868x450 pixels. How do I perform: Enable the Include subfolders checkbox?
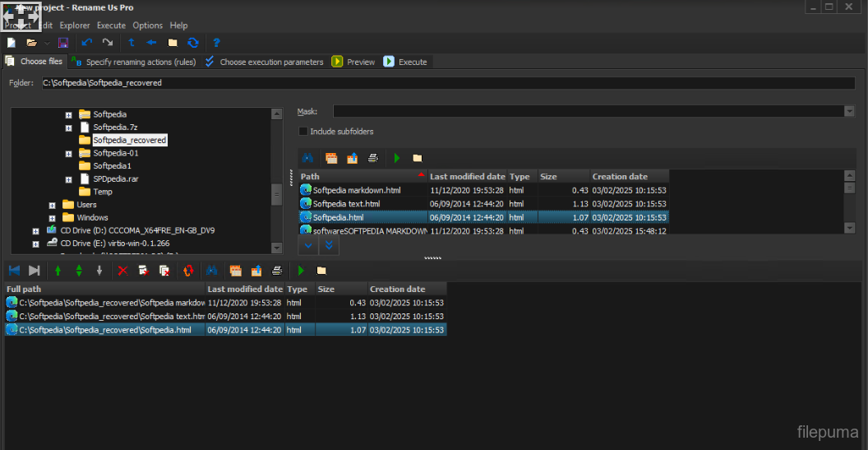click(303, 132)
